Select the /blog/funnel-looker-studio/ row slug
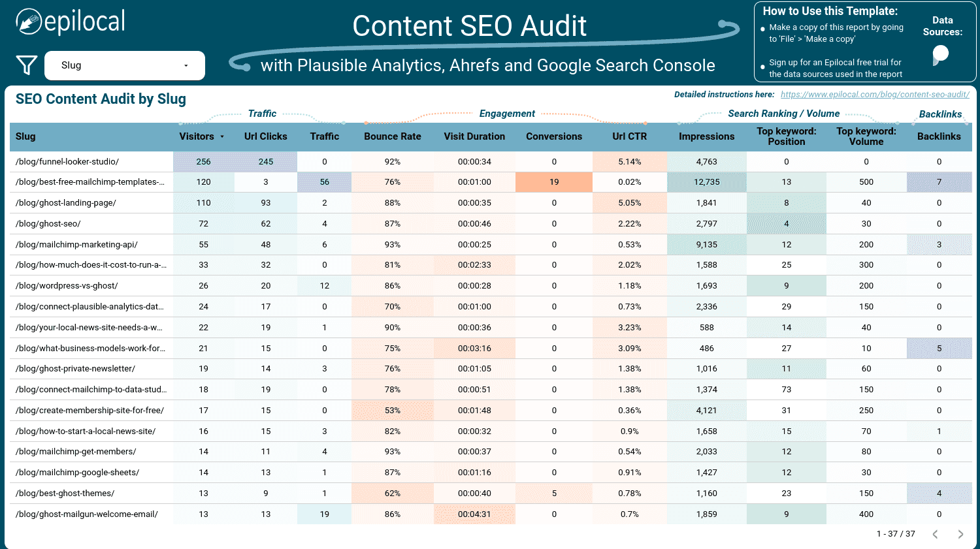Image resolution: width=980 pixels, height=549 pixels. [67, 161]
